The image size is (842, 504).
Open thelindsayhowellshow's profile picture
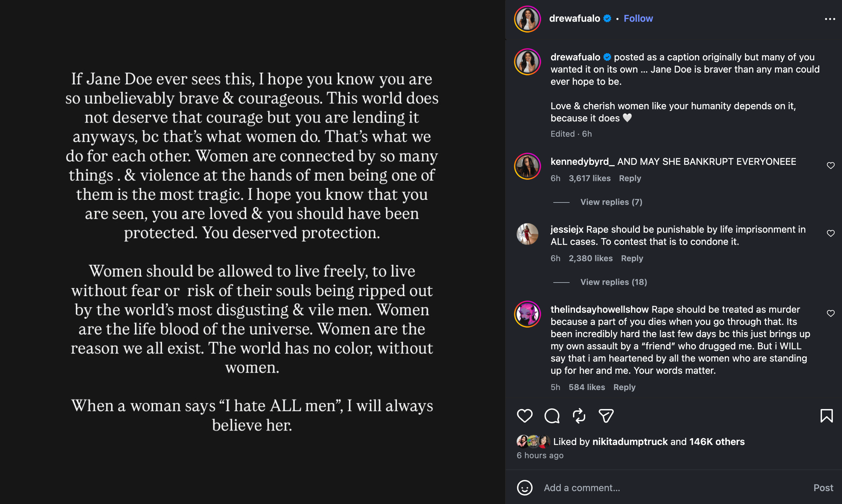pyautogui.click(x=527, y=314)
